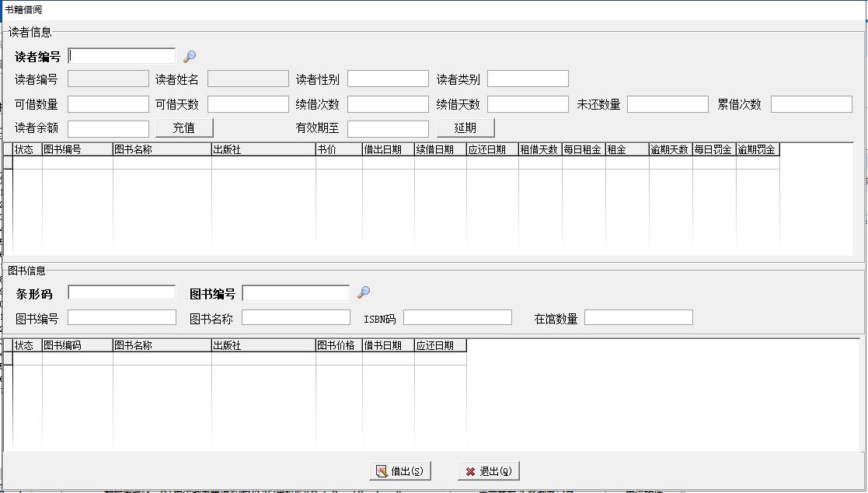Click the 充值 recharge button
Screen dimensions: 868x493
pyautogui.click(x=184, y=128)
